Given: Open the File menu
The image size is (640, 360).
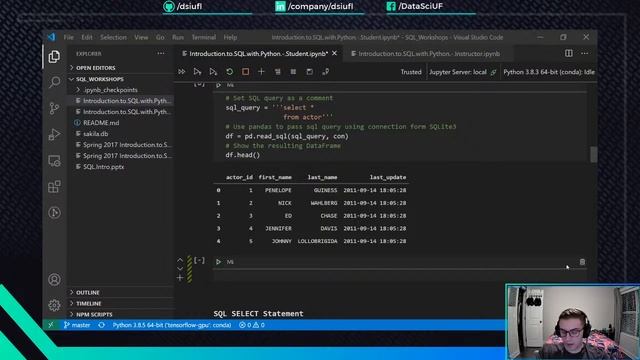Looking at the screenshot, I should point(69,37).
